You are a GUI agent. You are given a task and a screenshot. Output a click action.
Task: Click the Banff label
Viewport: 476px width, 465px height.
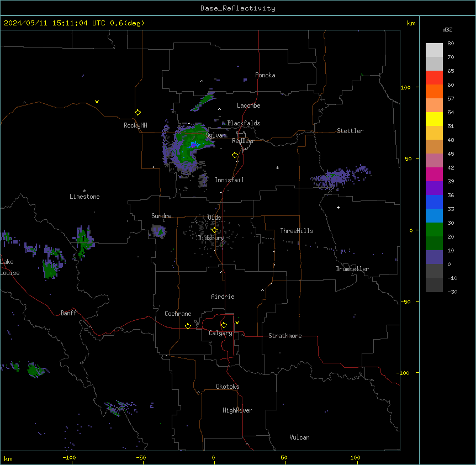(68, 313)
